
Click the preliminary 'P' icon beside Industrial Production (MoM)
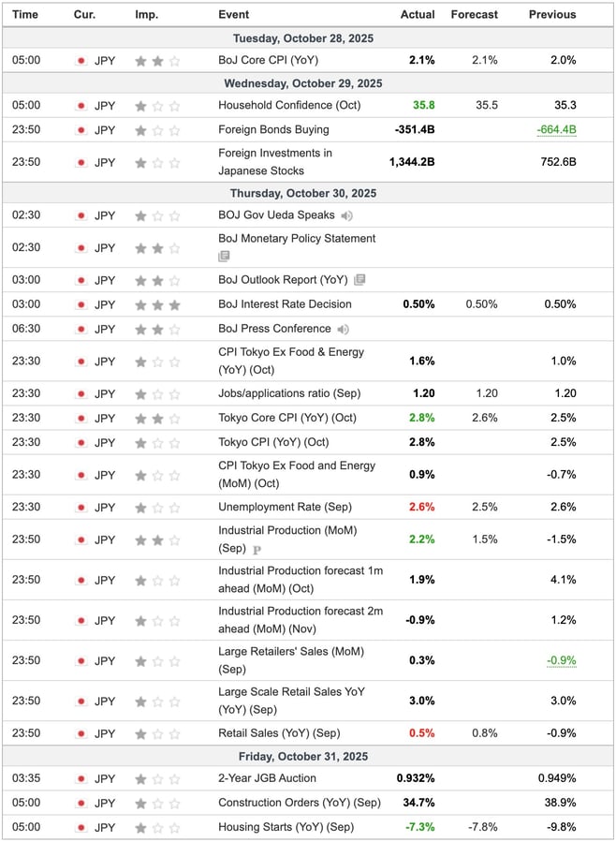coord(257,549)
